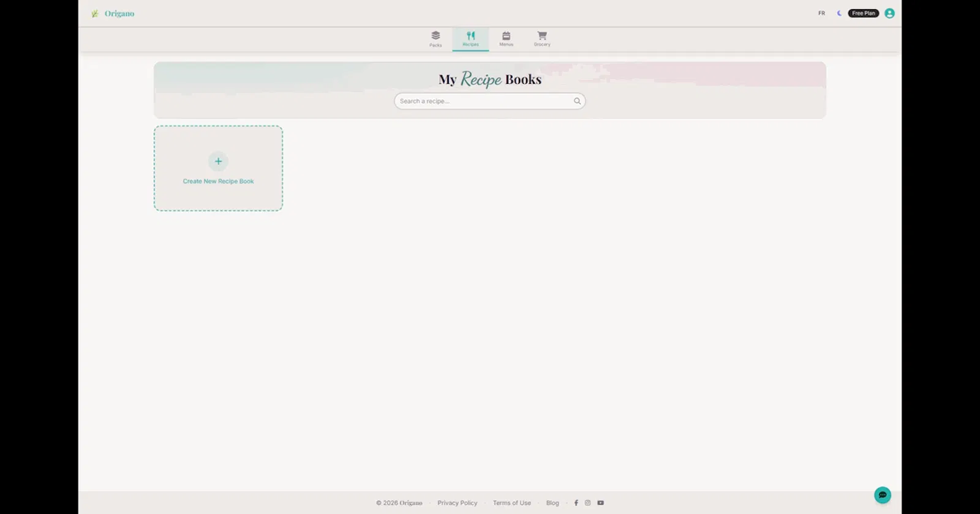Open the Grocery tab
980x514 pixels.
(542, 39)
